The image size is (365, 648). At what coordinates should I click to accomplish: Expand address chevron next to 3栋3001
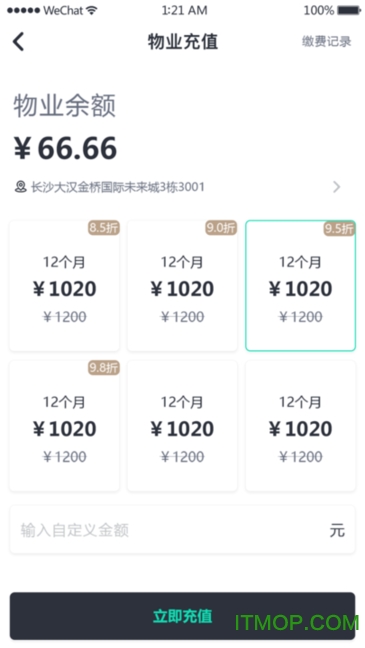point(337,187)
